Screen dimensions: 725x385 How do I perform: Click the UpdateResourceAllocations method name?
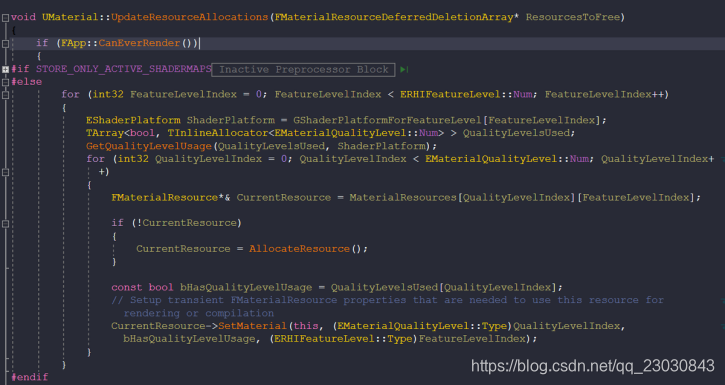click(x=190, y=18)
